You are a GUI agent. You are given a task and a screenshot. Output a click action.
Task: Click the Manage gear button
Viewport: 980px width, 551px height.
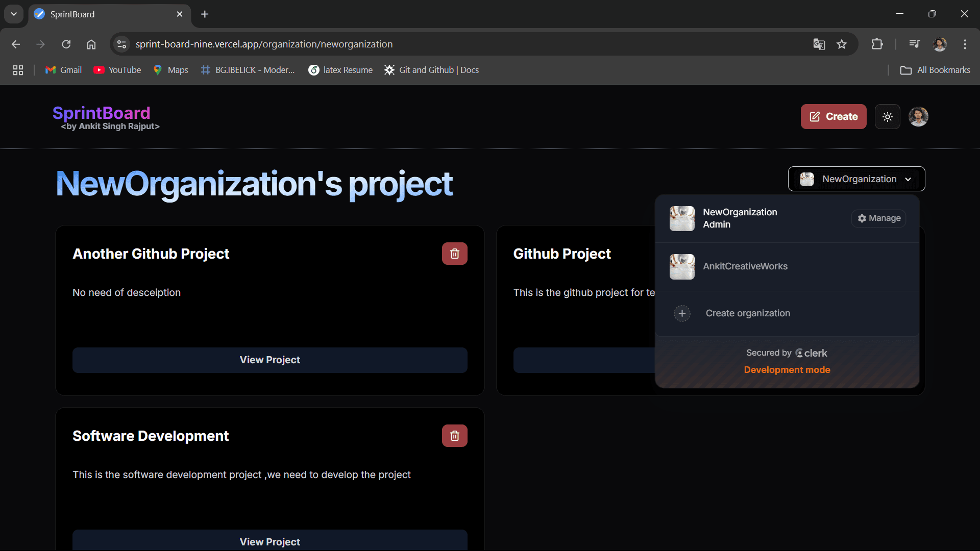[x=878, y=218]
